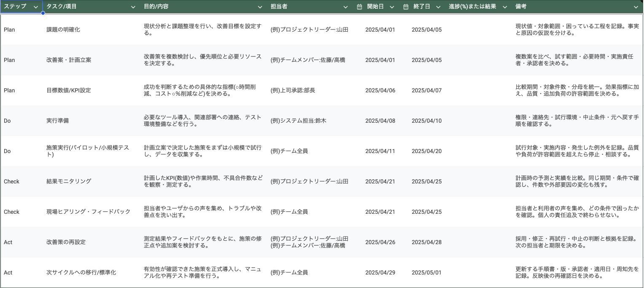Screen dimensions: 644x288
Task: Select end date 2025/05/01
Action: pyautogui.click(x=427, y=272)
